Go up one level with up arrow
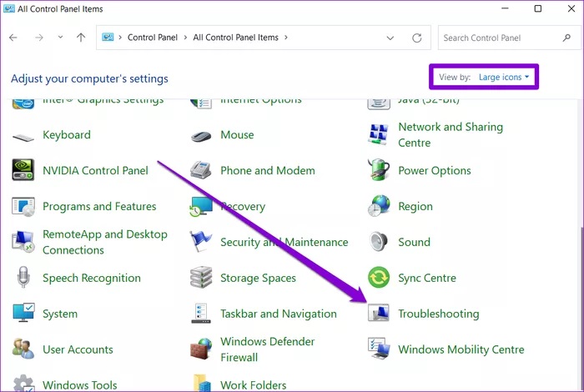Image resolution: width=584 pixels, height=392 pixels. (x=81, y=38)
